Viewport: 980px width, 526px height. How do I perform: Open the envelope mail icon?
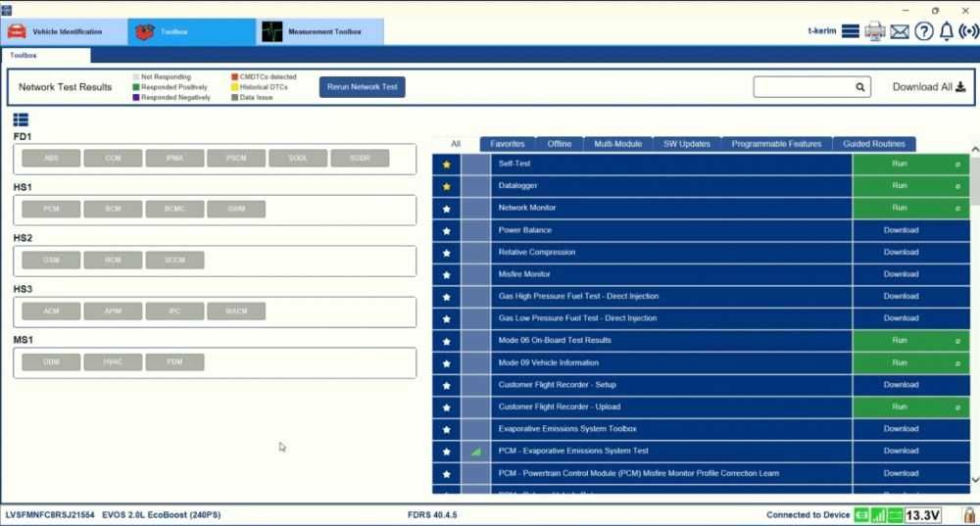[x=900, y=31]
